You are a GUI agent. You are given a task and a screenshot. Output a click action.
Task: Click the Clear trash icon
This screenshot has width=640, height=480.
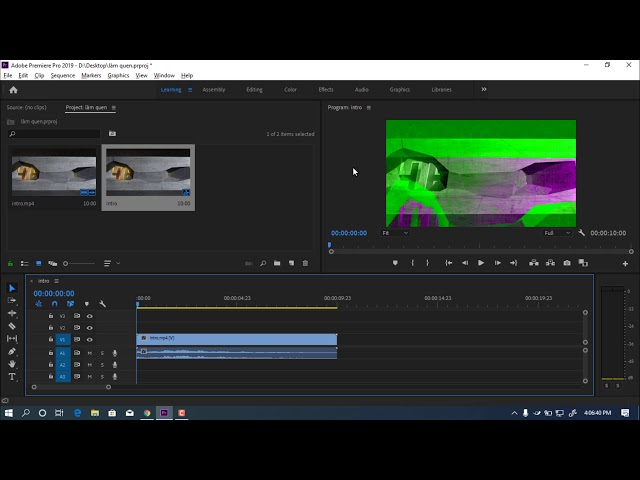(x=305, y=263)
